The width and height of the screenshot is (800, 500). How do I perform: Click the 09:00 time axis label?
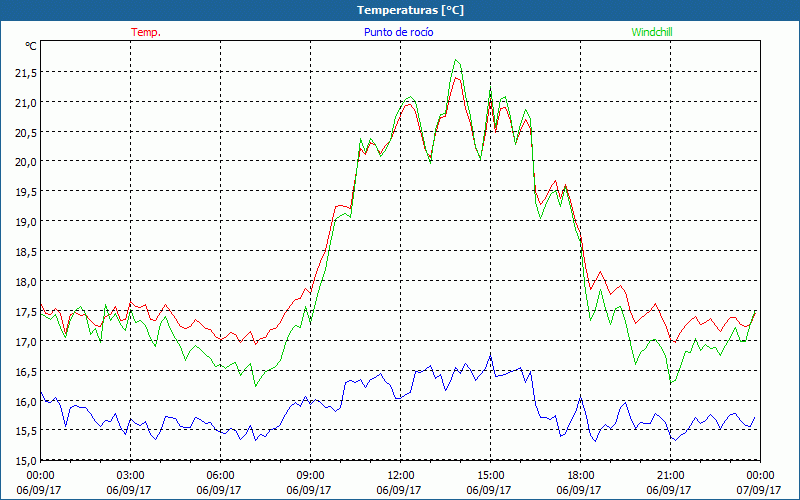pyautogui.click(x=311, y=475)
